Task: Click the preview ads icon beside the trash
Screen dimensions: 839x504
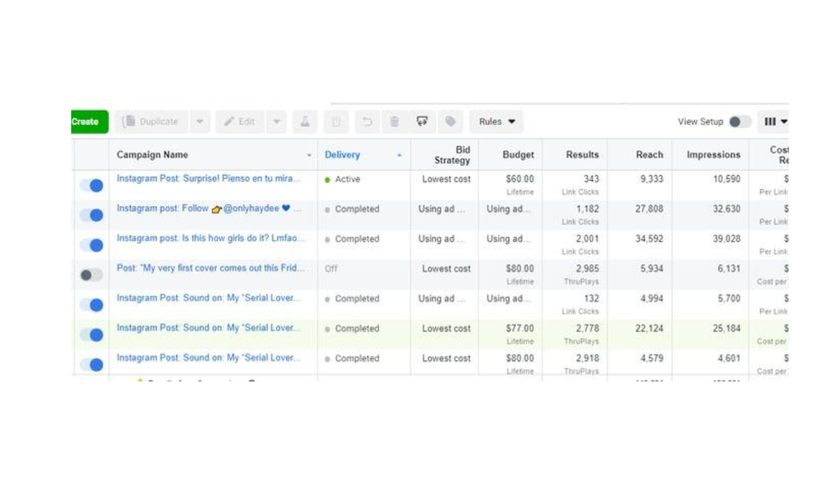Action: click(x=421, y=122)
